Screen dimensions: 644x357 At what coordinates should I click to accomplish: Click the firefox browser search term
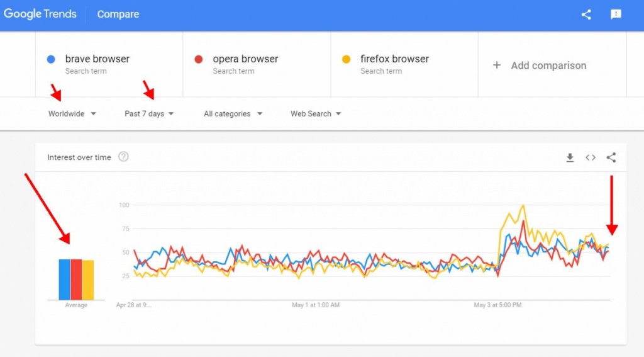point(394,59)
